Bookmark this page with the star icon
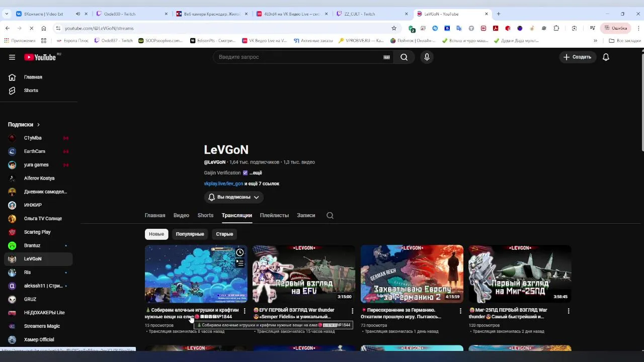This screenshot has height=362, width=644. tap(394, 29)
